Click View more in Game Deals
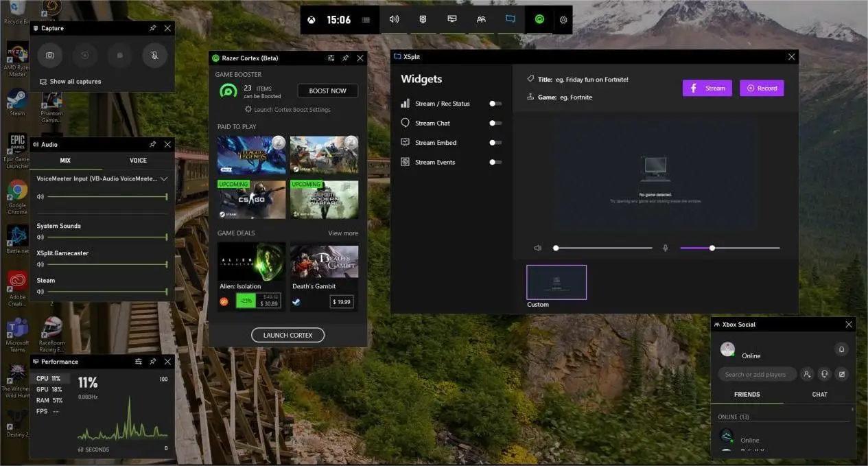 pyautogui.click(x=343, y=233)
